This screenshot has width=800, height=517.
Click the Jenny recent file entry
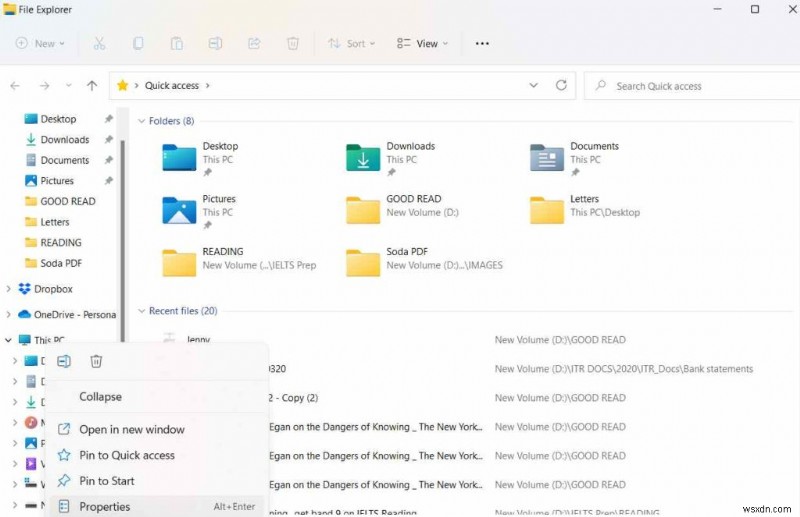[198, 339]
